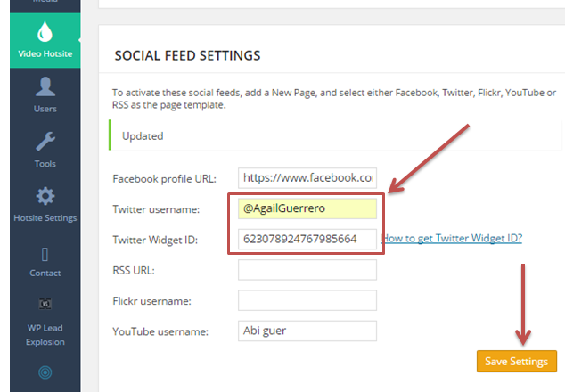Click the Hotsite Settings gear icon
Image resolution: width=565 pixels, height=392 pixels.
click(45, 197)
